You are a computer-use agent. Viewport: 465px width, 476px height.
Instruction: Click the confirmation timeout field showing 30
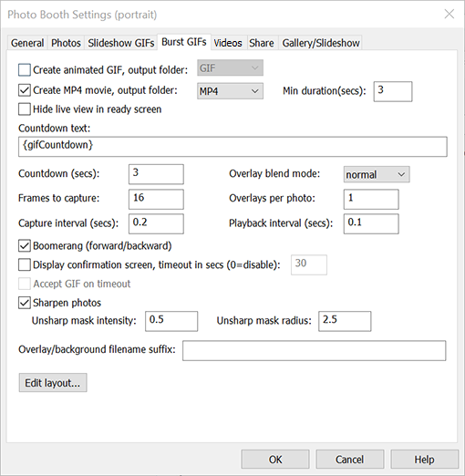(309, 264)
